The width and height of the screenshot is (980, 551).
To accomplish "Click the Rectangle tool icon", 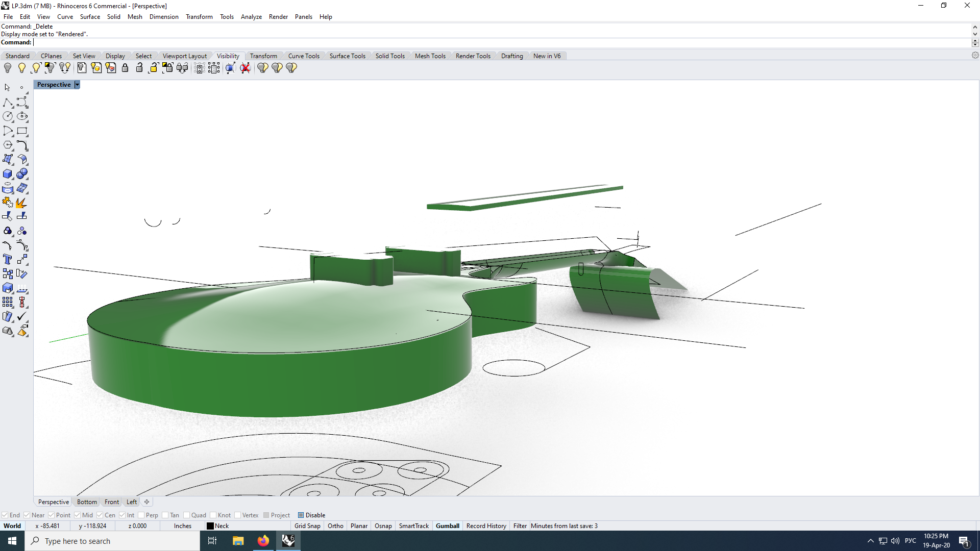I will [22, 131].
